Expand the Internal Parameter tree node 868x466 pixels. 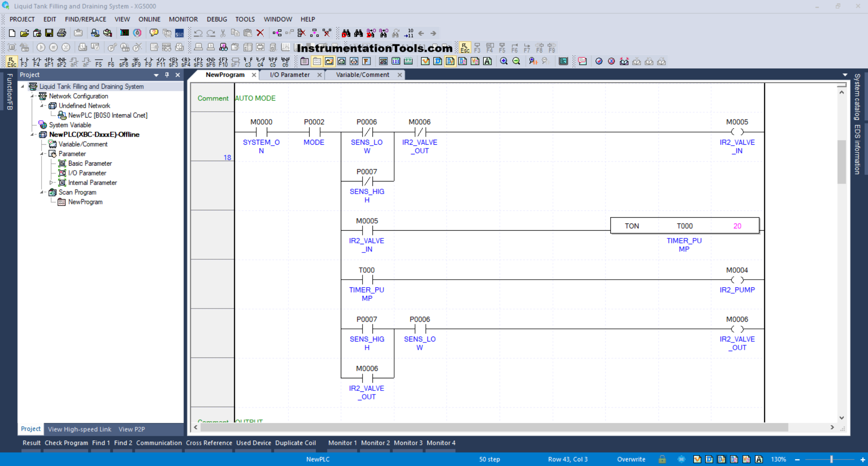tap(51, 183)
